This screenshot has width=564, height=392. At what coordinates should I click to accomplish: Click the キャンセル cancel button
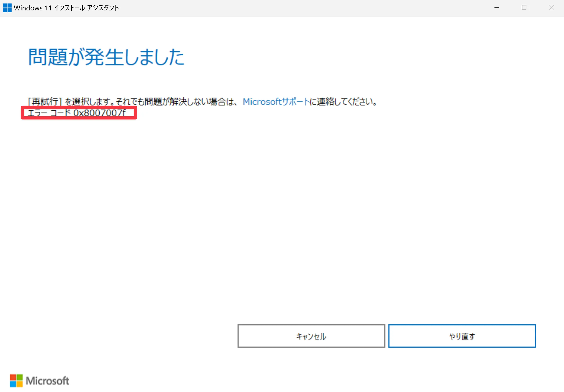[x=311, y=336]
